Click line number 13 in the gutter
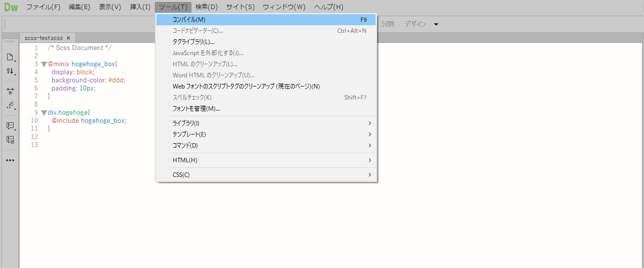Viewport: 644px width, 268px height. click(x=34, y=145)
